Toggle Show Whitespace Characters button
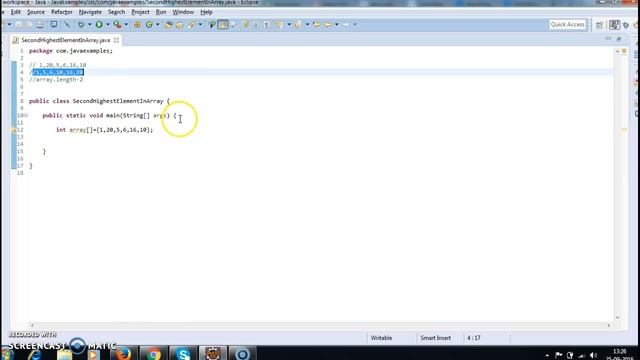Image resolution: width=640 pixels, height=360 pixels. pos(267,24)
